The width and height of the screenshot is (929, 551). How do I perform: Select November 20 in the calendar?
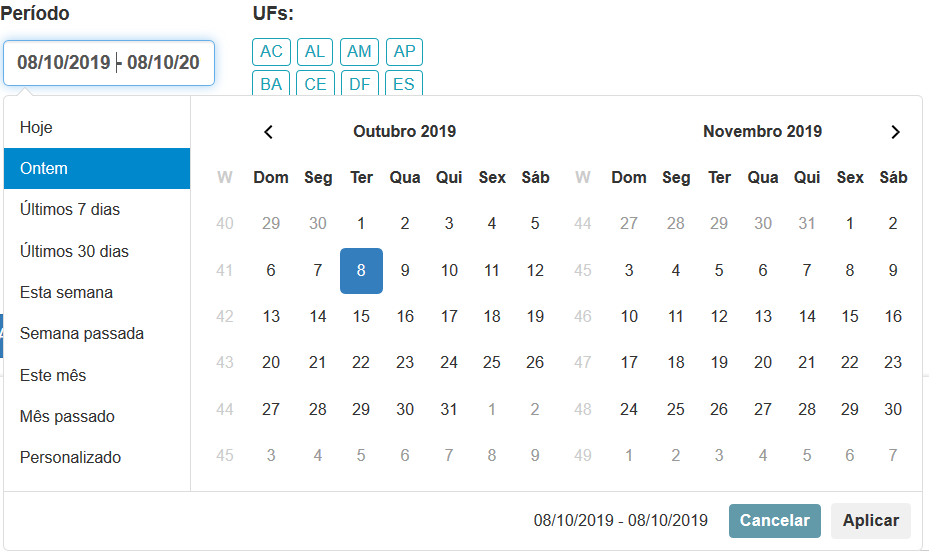tap(763, 363)
